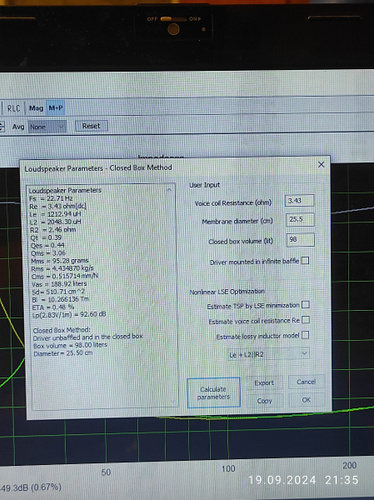Screen dimensions: 374x500
Task: Enable Driver mounted in infinite baffle
Action: click(305, 260)
